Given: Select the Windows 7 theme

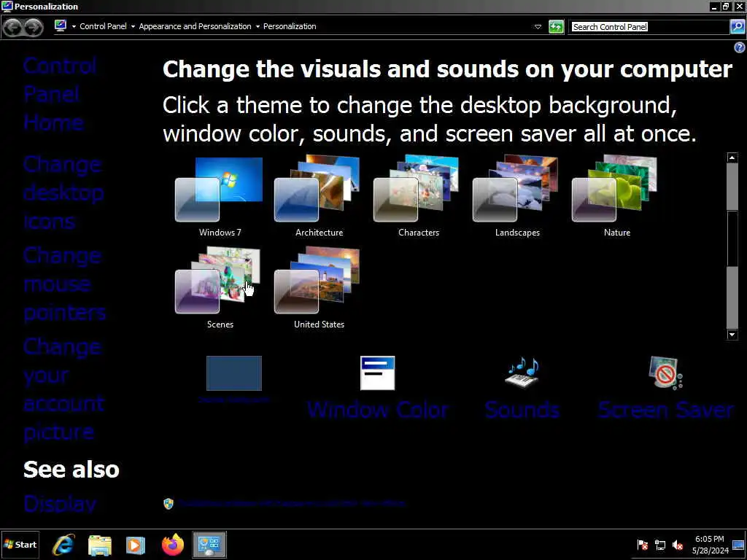Looking at the screenshot, I should [x=220, y=197].
